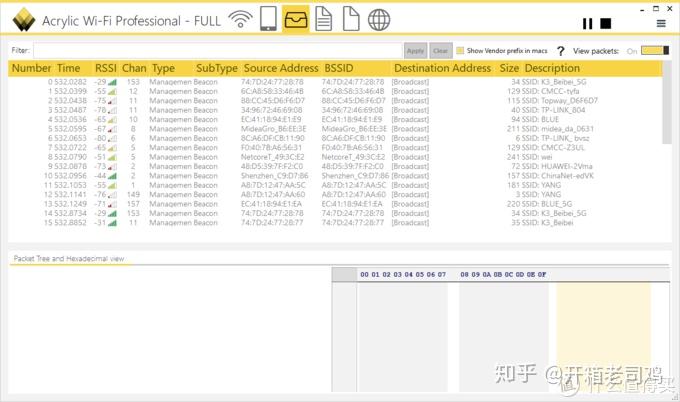Click source address NetcoreT_49:3C:E2

[x=272, y=157]
